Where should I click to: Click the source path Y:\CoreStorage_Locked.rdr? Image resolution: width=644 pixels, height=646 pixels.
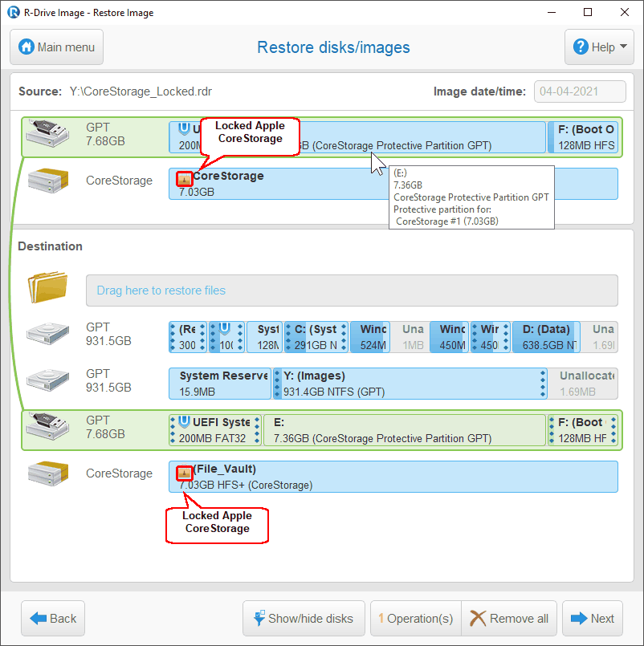(141, 91)
